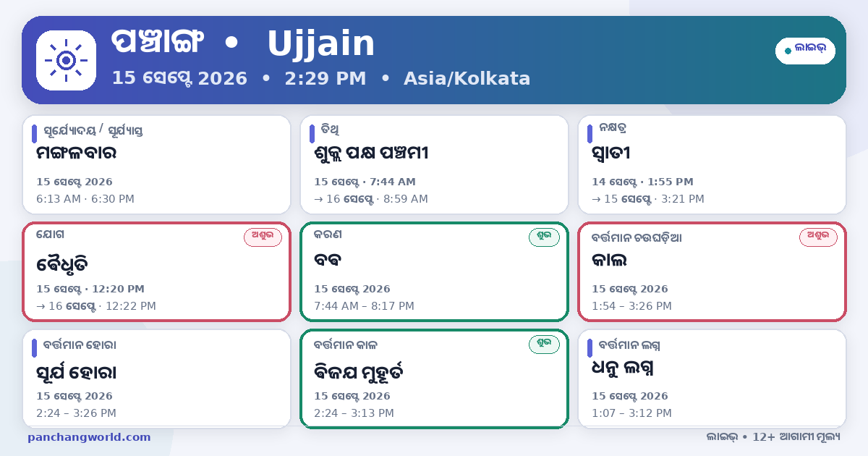Toggle the ଲାଇଭ୍ live indicator pill
Screen dimensions: 868x456
click(x=805, y=51)
